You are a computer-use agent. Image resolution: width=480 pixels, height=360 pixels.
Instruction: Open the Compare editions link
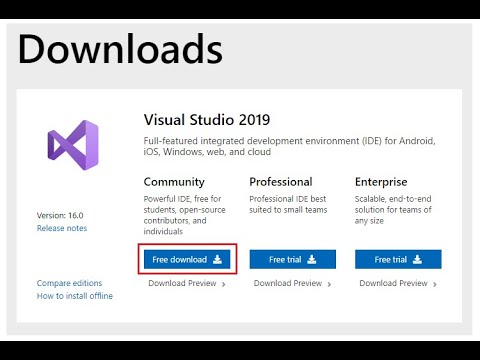(x=69, y=283)
